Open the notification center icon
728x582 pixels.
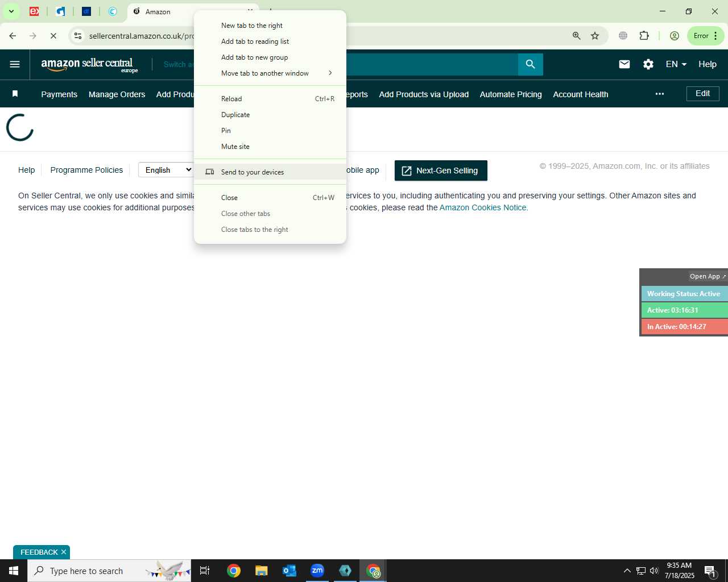pyautogui.click(x=710, y=571)
